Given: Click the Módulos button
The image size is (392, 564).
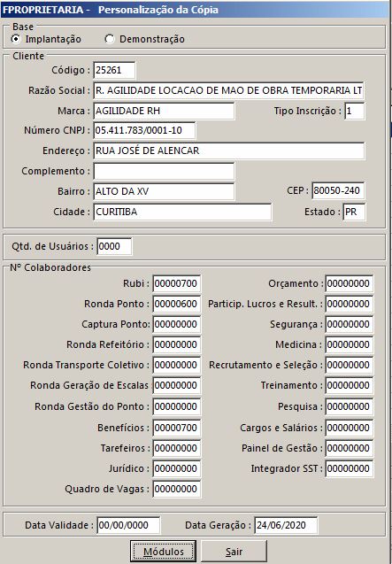Looking at the screenshot, I should [164, 552].
